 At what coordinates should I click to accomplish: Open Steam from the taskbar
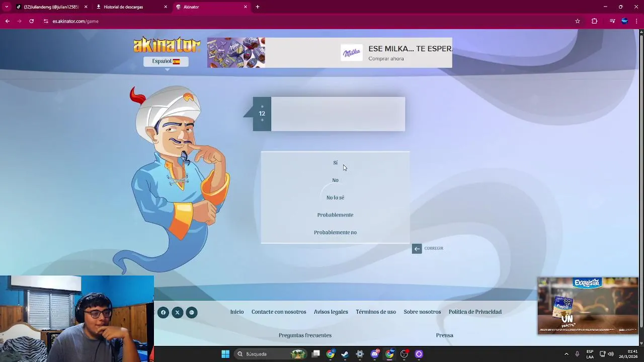(x=345, y=354)
